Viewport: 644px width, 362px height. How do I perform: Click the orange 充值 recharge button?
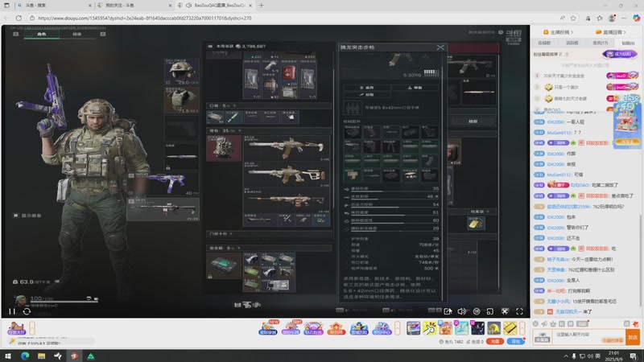(495, 341)
